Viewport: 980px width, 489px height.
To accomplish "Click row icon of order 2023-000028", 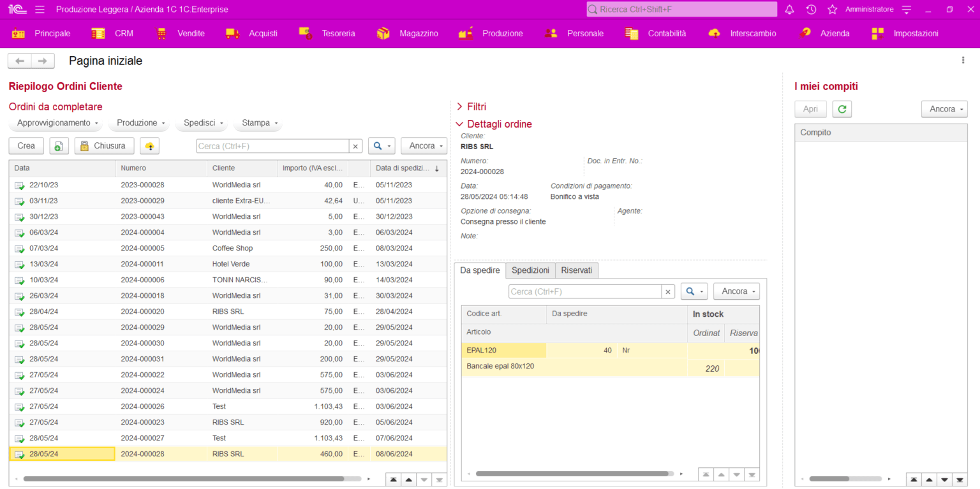I will tap(19, 185).
